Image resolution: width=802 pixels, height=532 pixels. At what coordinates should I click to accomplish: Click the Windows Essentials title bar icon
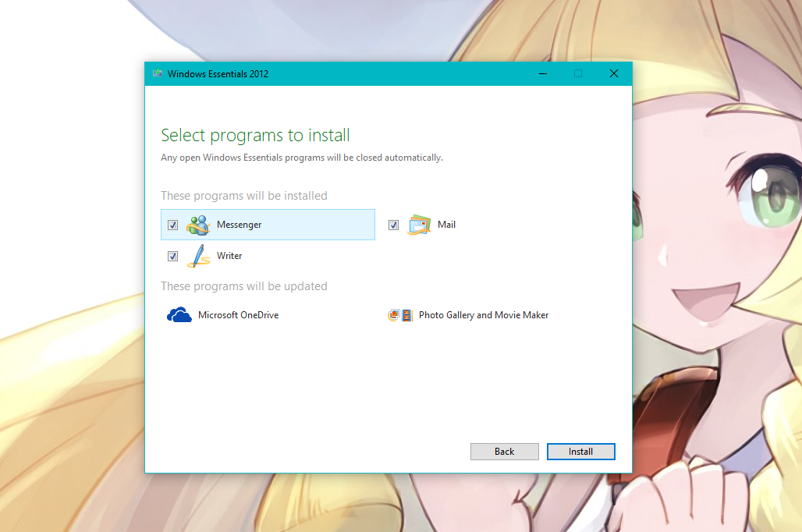[x=158, y=73]
